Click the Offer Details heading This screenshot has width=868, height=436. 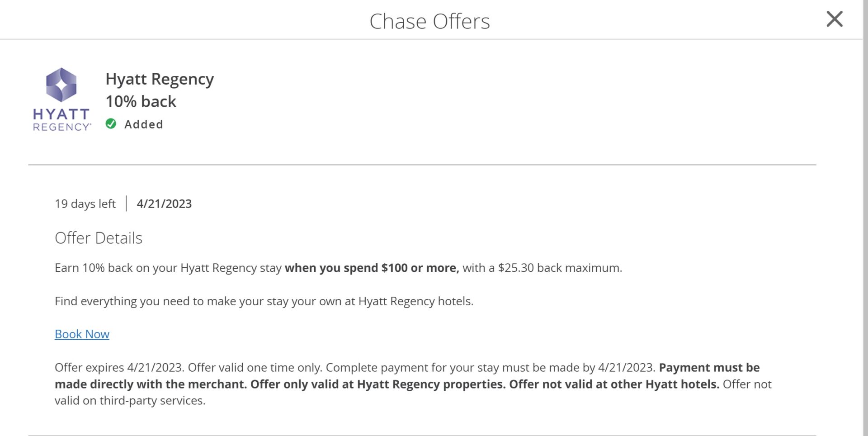99,237
